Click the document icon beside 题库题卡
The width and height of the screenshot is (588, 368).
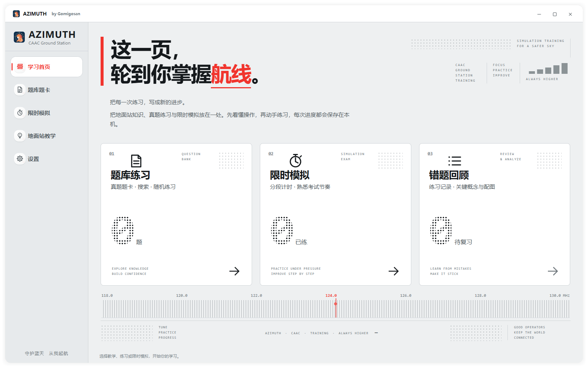[20, 90]
